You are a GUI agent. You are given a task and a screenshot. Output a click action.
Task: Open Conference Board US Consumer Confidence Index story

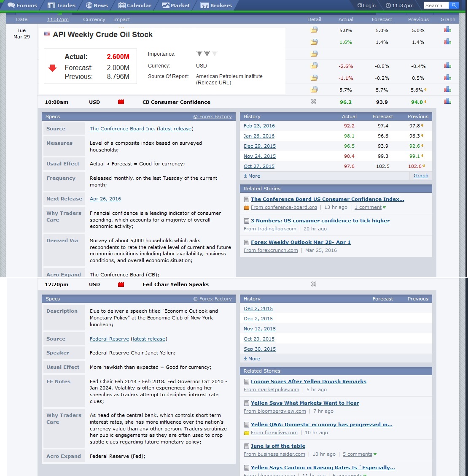point(327,199)
